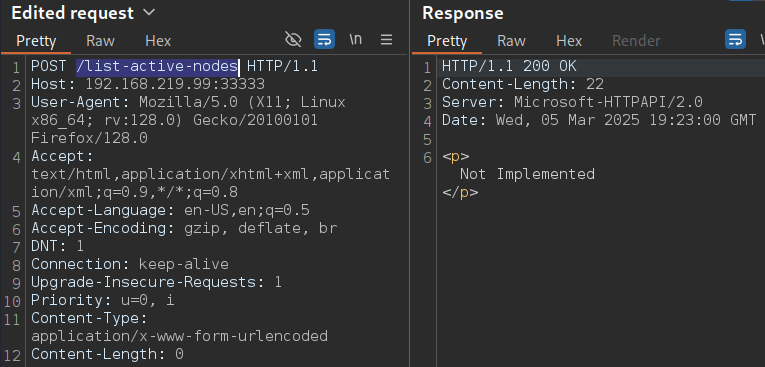The width and height of the screenshot is (765, 367).
Task: Toggle request word wrap icon
Action: point(324,40)
